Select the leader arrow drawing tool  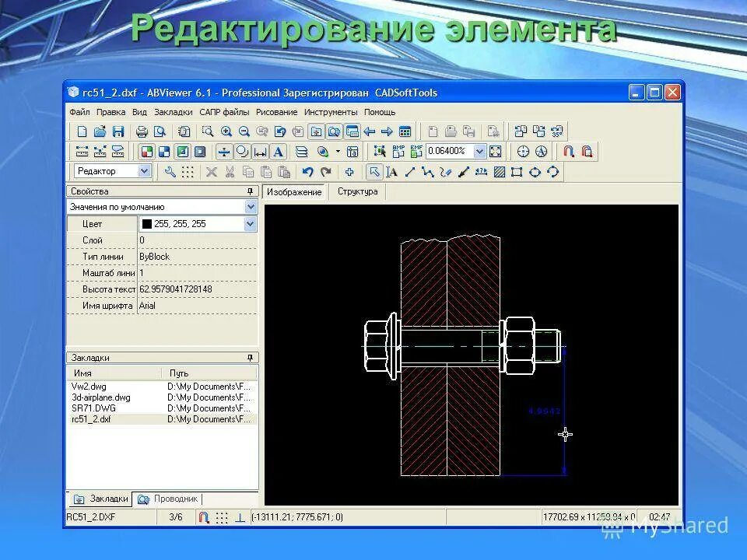pyautogui.click(x=463, y=172)
